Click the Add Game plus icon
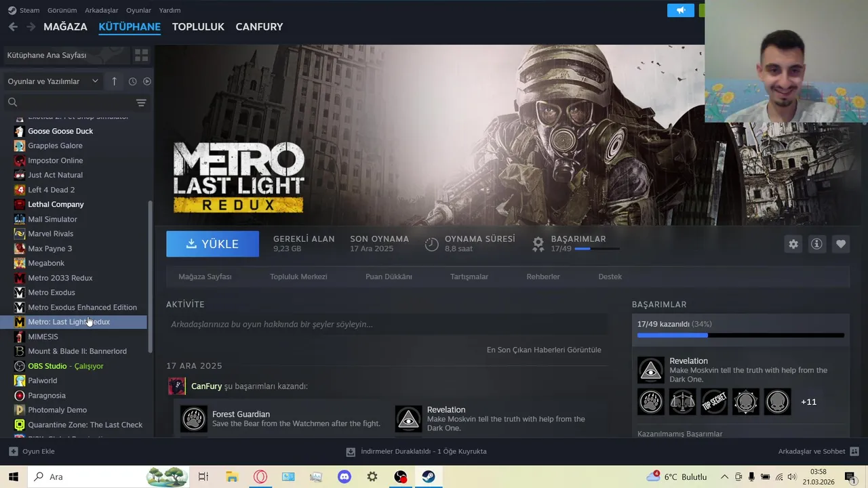This screenshot has height=488, width=868. (x=14, y=451)
